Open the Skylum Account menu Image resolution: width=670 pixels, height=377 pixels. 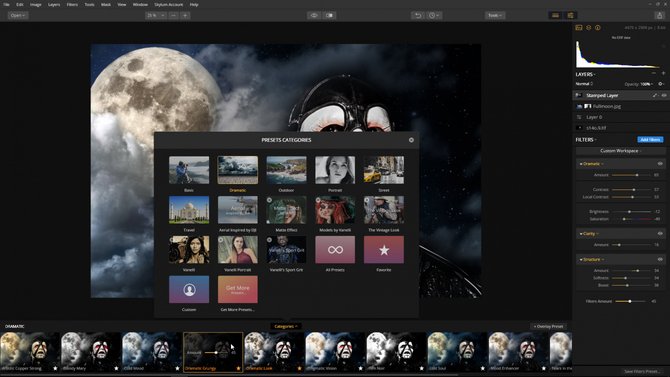[x=168, y=4]
